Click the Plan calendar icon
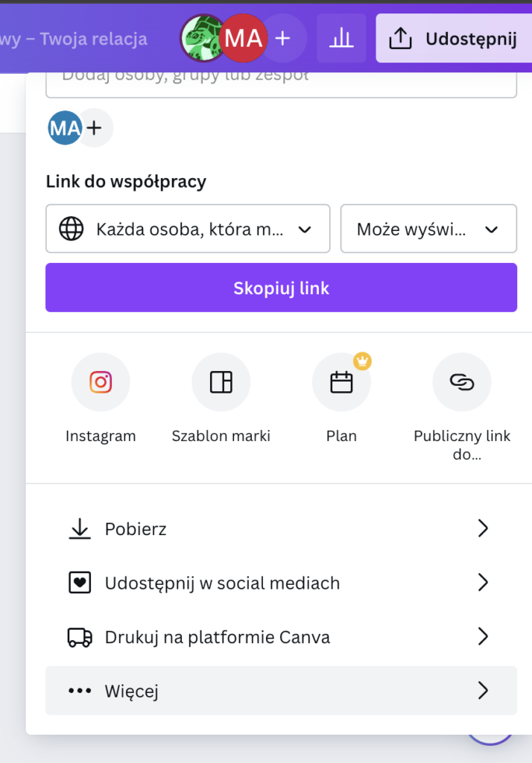The width and height of the screenshot is (532, 763). point(341,382)
